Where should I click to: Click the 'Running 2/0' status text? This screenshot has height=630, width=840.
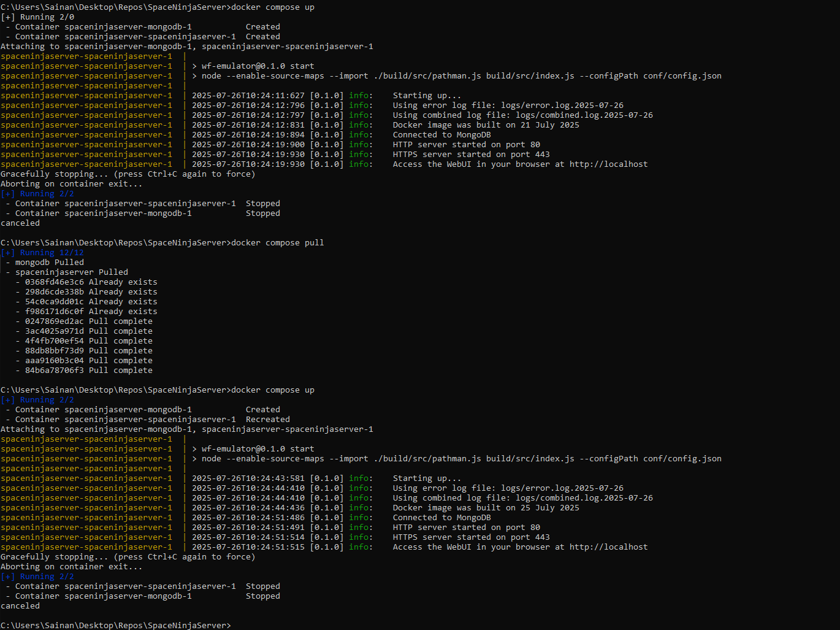point(47,17)
